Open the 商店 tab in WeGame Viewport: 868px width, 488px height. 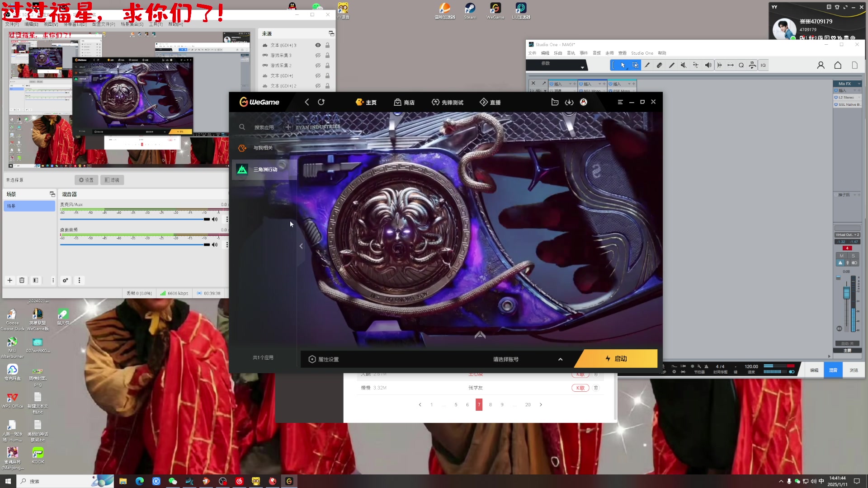coord(404,102)
